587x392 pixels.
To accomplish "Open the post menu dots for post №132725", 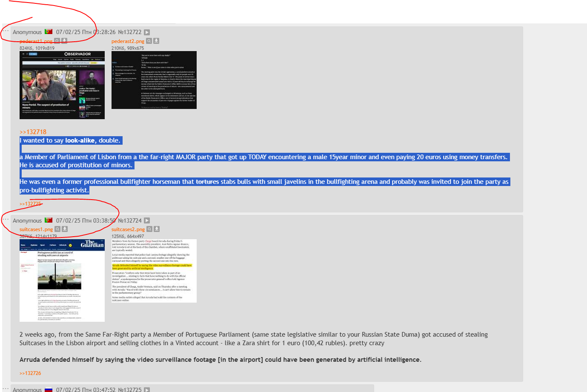I will [6, 388].
